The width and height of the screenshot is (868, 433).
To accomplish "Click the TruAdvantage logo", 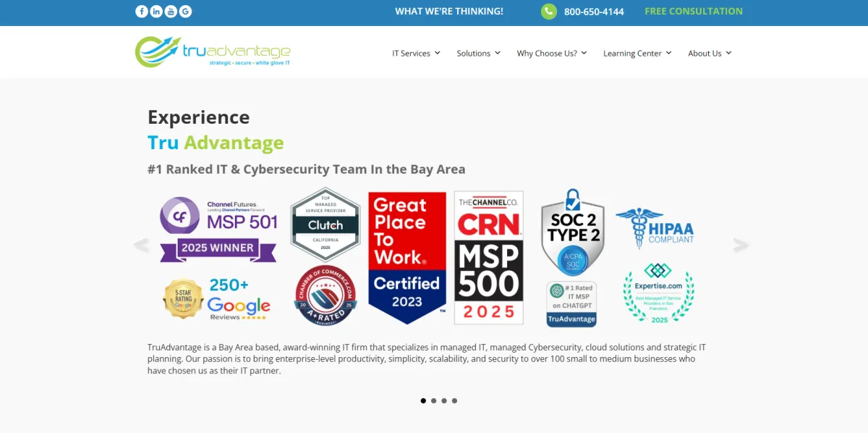I will 213,52.
